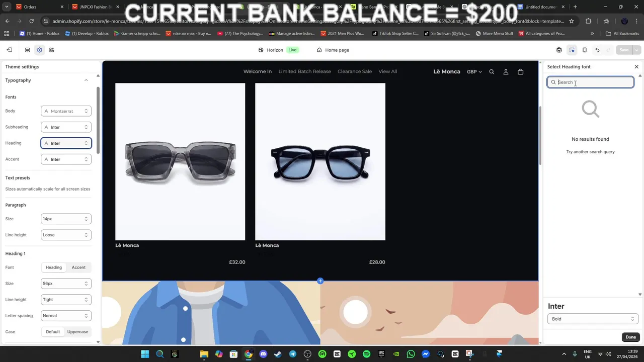Viewport: 644px width, 362px height.
Task: Open View All menu link
Action: pyautogui.click(x=387, y=71)
